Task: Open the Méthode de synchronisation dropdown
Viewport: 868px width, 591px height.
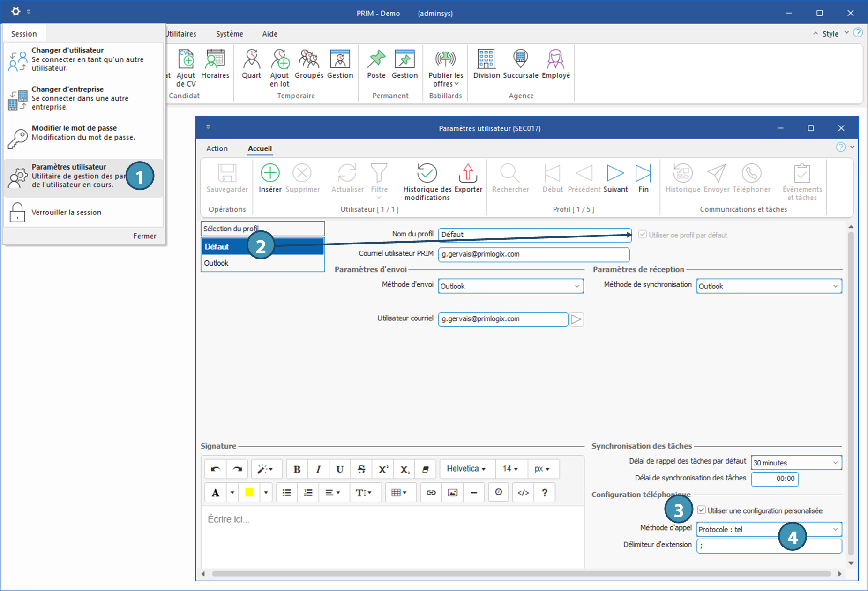Action: tap(835, 286)
